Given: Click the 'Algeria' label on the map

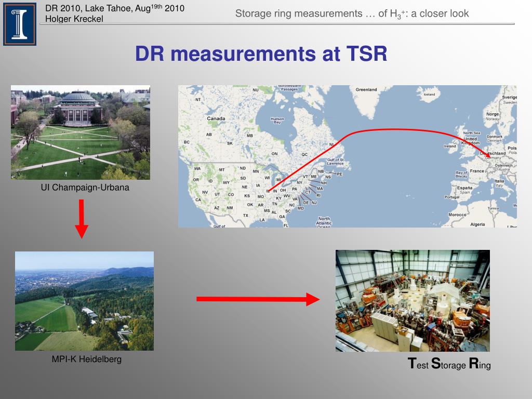Looking at the screenshot, I should [477, 224].
